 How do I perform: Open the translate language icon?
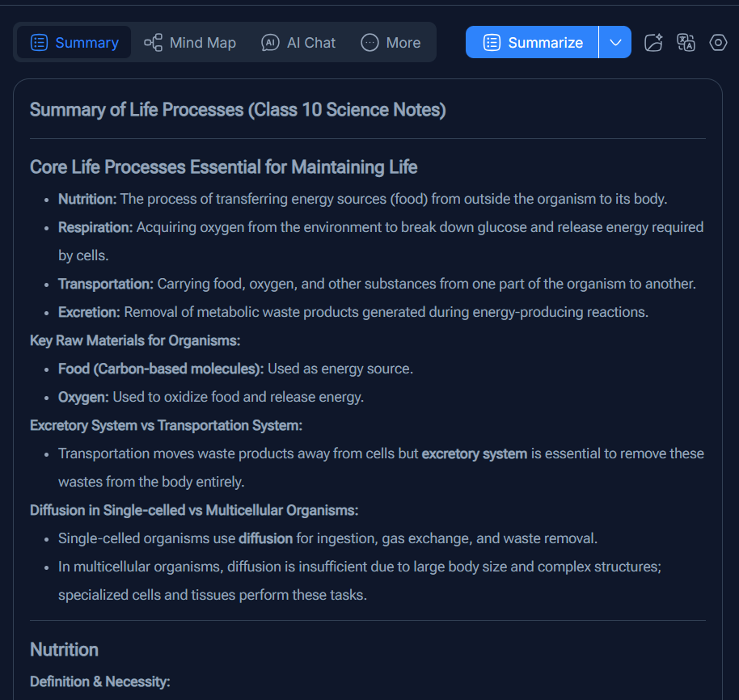tap(686, 42)
